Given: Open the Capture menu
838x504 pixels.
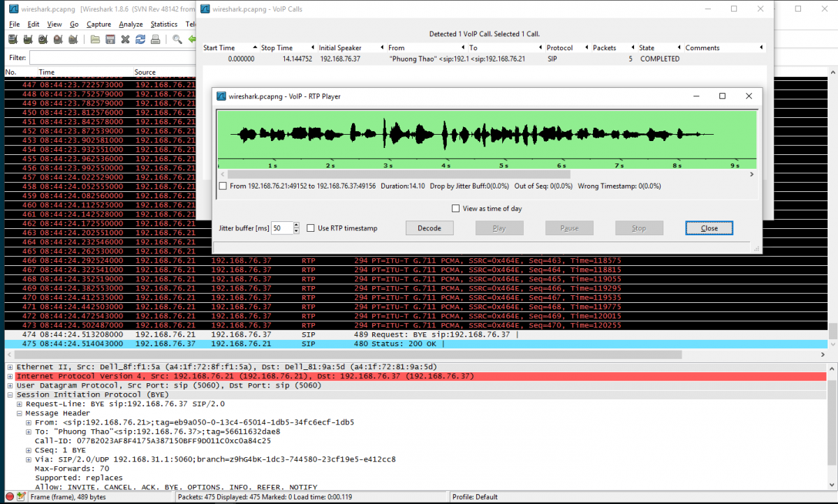Looking at the screenshot, I should tap(99, 24).
